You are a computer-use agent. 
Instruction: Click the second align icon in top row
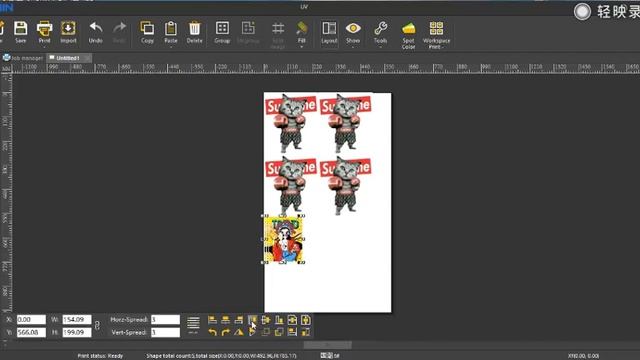tap(225, 320)
